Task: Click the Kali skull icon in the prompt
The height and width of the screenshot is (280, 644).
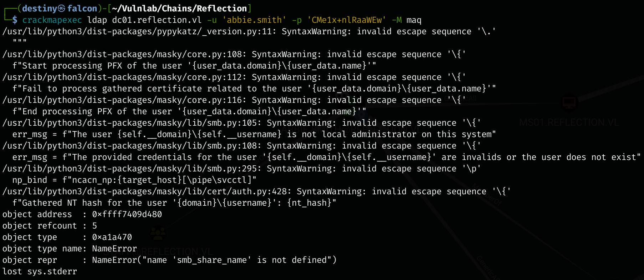Action: 62,9
